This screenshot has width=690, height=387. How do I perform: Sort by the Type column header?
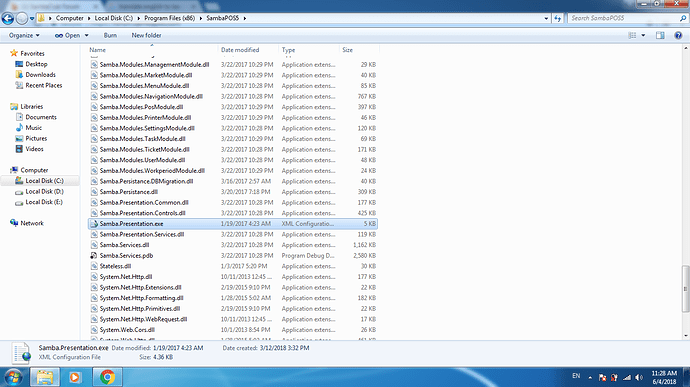(x=289, y=50)
